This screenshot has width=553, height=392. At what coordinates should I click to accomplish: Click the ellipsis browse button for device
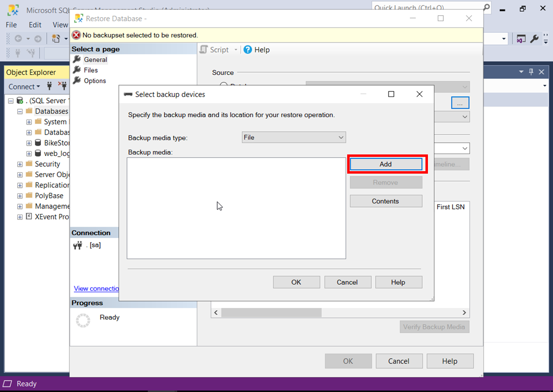pyautogui.click(x=460, y=103)
